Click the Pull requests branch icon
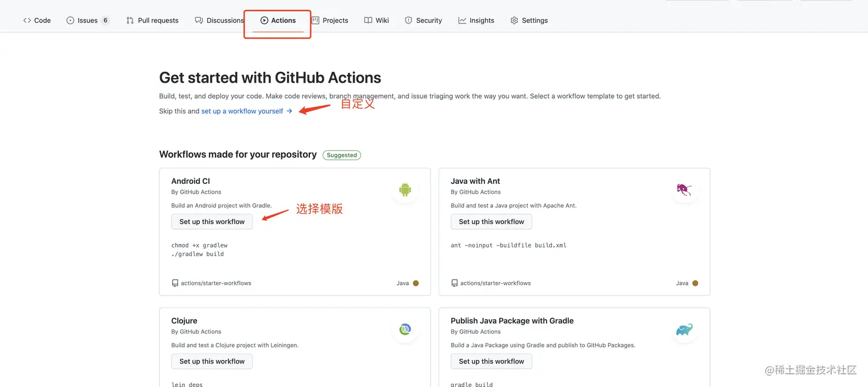Image resolution: width=868 pixels, height=387 pixels. 130,20
